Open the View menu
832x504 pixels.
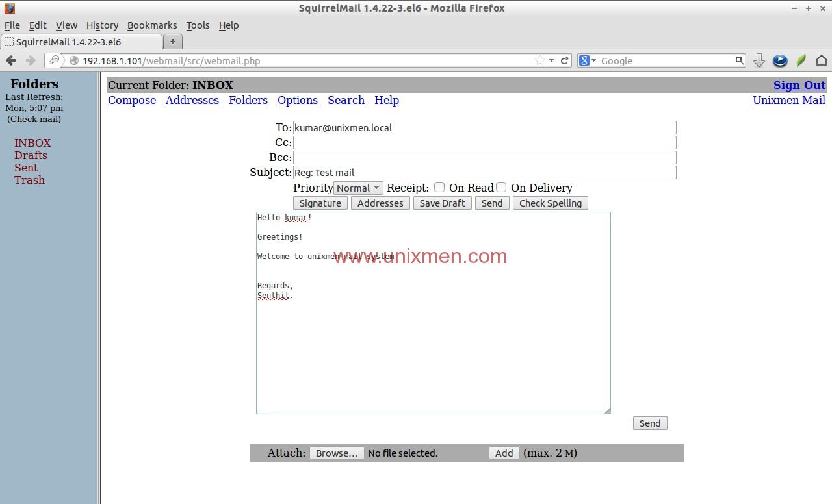[66, 25]
